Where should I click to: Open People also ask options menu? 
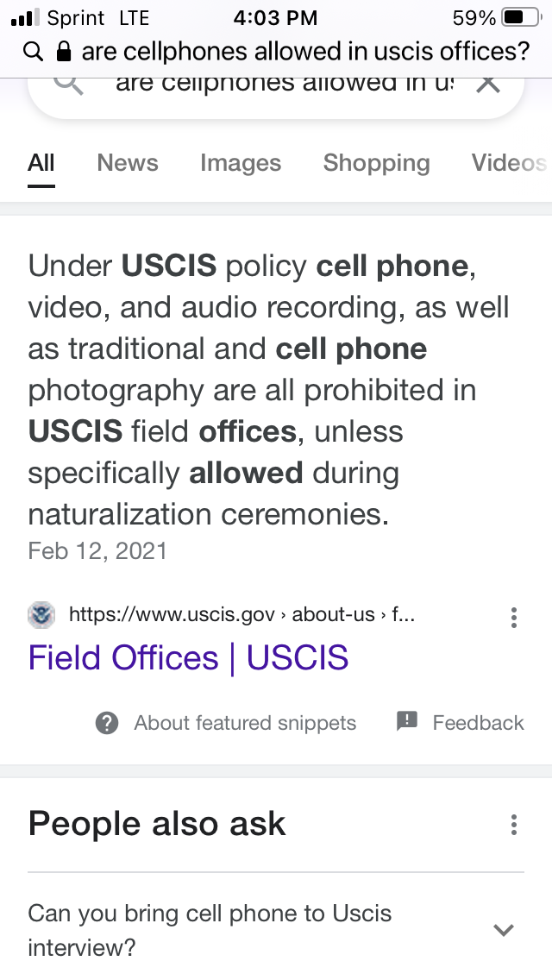(514, 825)
